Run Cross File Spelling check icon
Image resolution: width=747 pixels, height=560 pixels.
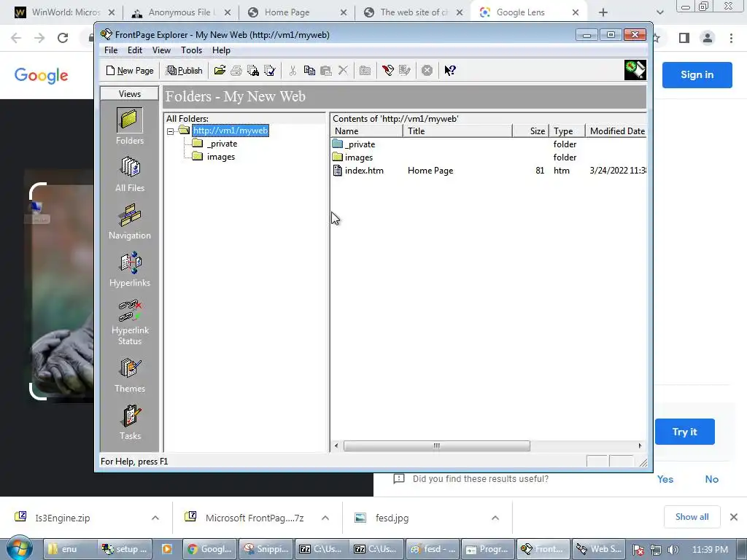tap(270, 71)
